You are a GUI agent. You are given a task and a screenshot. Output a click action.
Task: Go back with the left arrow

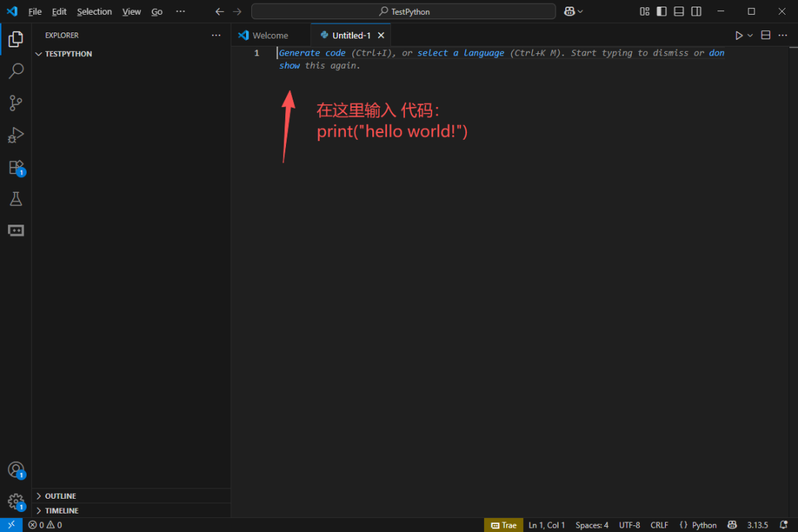tap(219, 11)
